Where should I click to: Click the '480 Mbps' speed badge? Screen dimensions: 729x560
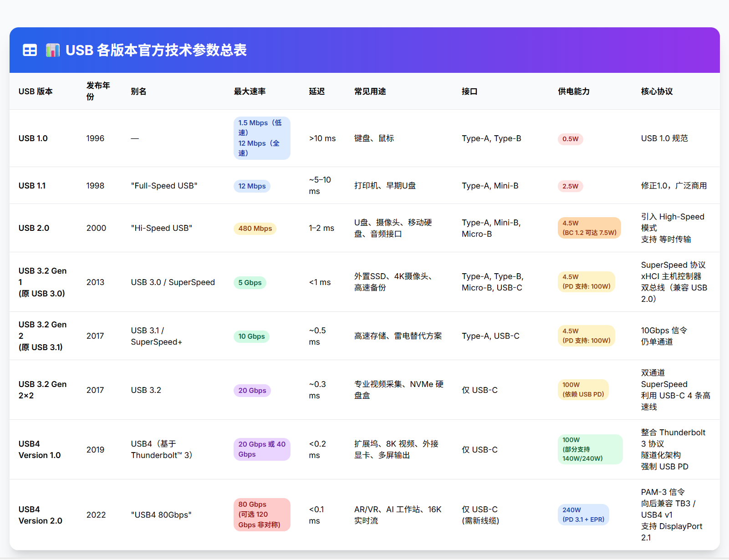(x=255, y=229)
